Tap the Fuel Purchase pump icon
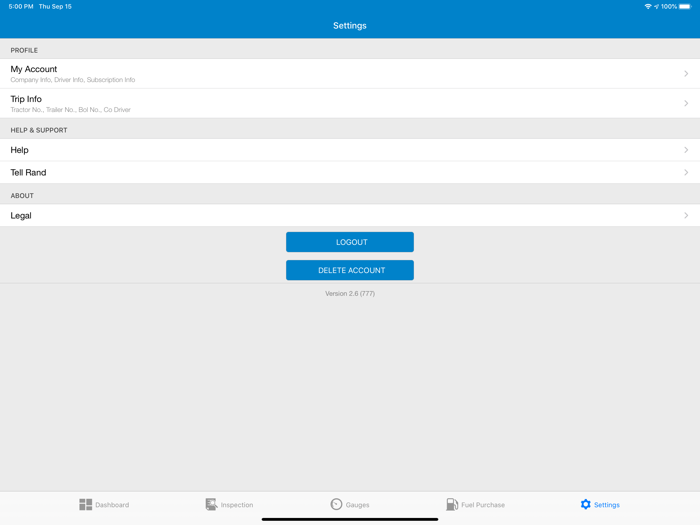 coord(452,504)
